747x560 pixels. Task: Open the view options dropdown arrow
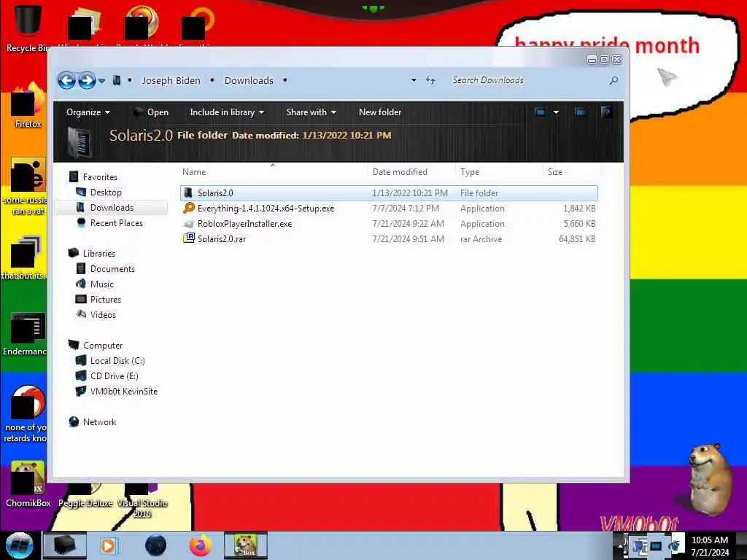[x=555, y=112]
